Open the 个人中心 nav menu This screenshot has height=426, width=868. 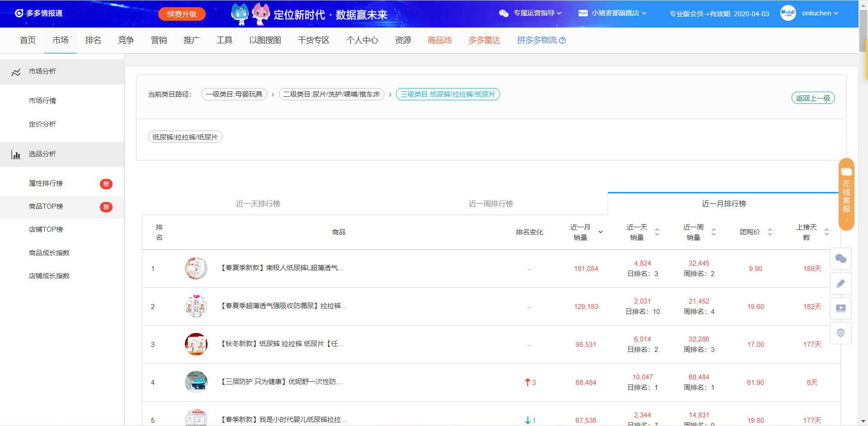tap(362, 40)
